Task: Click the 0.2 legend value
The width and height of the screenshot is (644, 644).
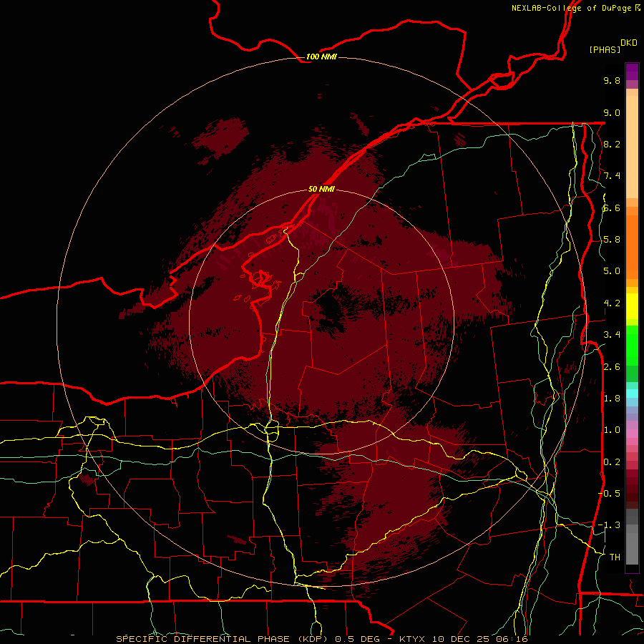Action: coord(612,462)
